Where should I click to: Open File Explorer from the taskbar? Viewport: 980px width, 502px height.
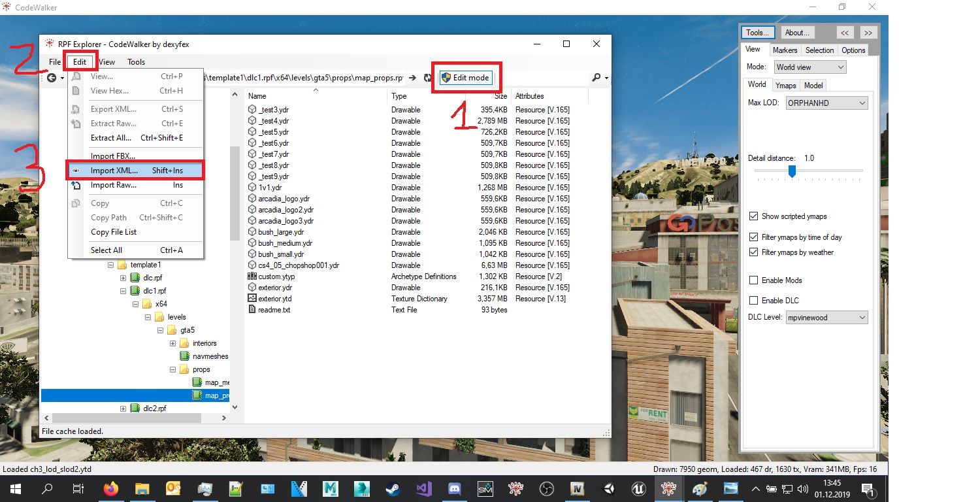point(142,488)
